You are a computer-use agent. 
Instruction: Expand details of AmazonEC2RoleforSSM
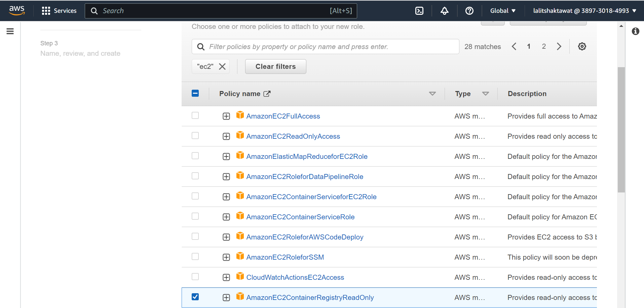pyautogui.click(x=226, y=257)
